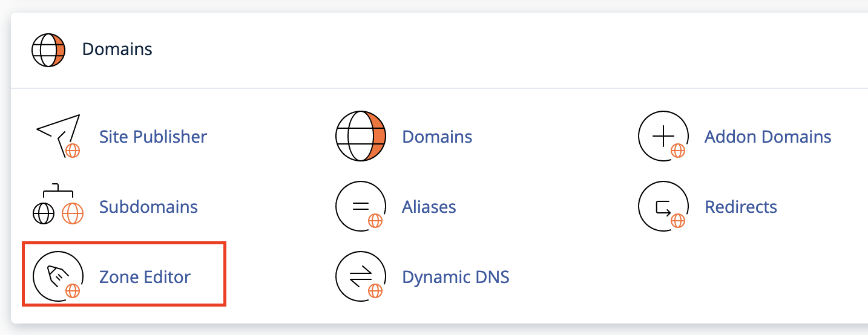868x335 pixels.
Task: Click the Domains section header globe icon
Action: (48, 49)
